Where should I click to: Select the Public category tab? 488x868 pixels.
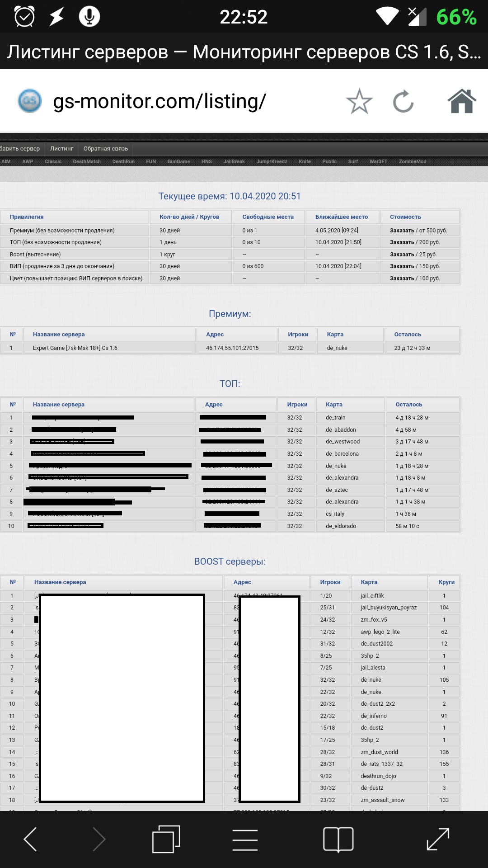pos(329,161)
